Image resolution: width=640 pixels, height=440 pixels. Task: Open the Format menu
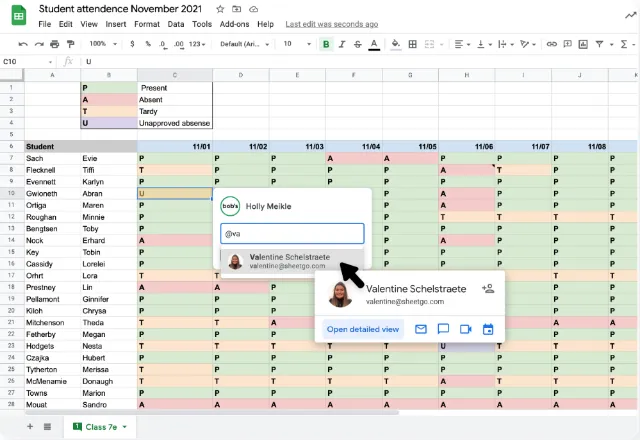(x=147, y=24)
